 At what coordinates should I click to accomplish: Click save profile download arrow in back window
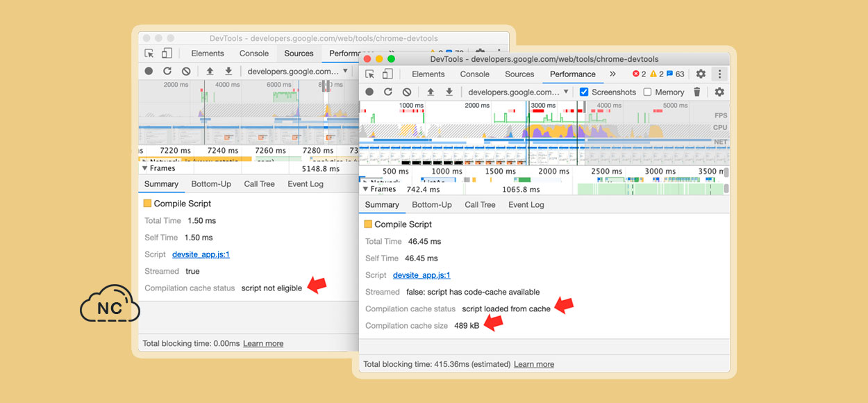tap(228, 71)
